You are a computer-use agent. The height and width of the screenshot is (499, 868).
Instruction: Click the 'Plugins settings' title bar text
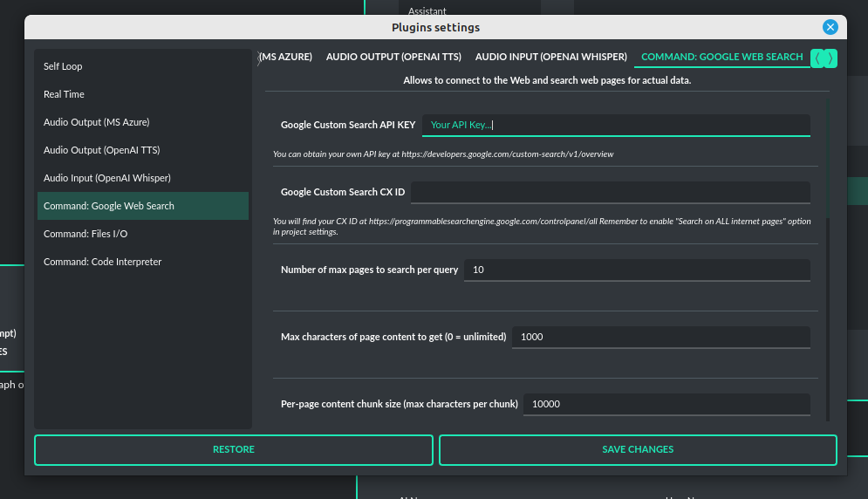[x=435, y=28]
